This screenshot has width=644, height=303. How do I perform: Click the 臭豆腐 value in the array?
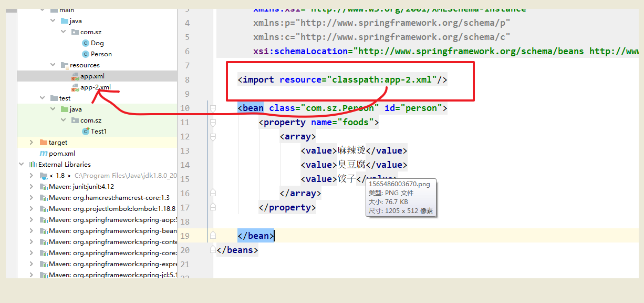[x=351, y=165]
